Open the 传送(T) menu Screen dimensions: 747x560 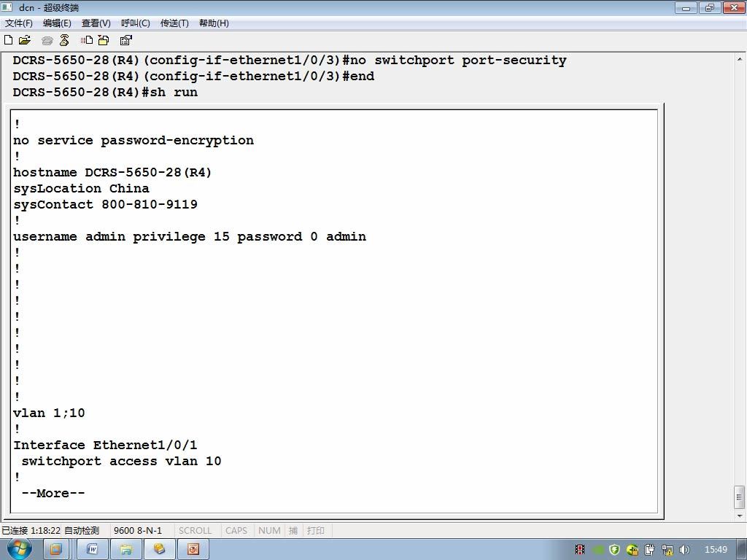[x=174, y=23]
